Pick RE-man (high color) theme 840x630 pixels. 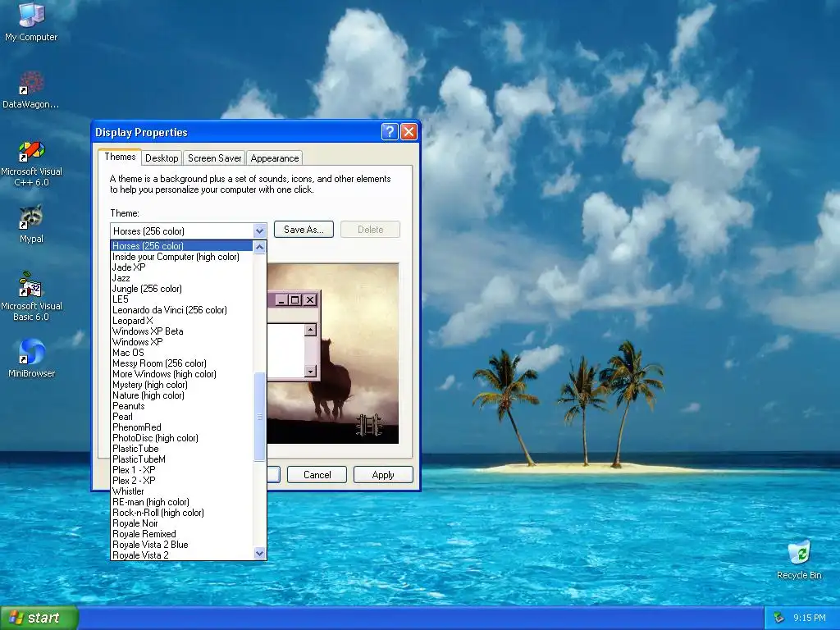181,502
